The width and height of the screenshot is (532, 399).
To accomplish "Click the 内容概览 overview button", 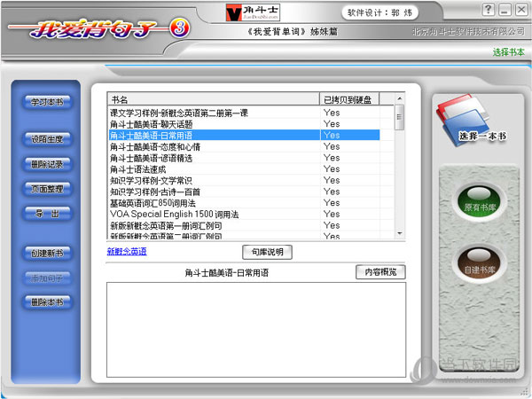I will click(380, 272).
